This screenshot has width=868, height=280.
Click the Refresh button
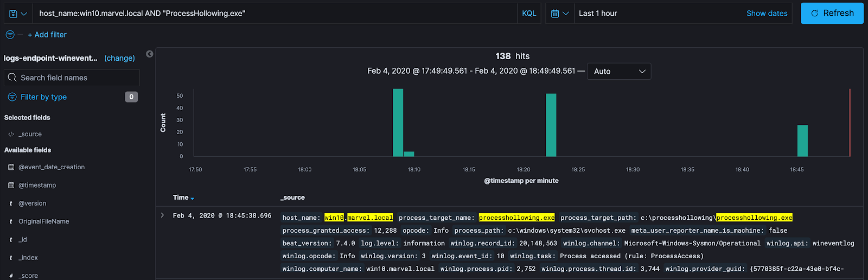[832, 13]
